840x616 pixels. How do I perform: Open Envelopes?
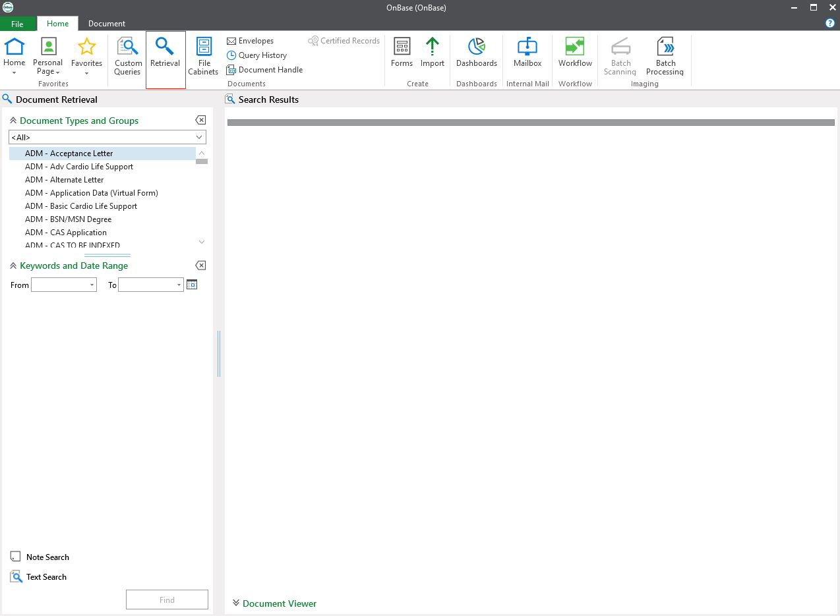coord(250,41)
